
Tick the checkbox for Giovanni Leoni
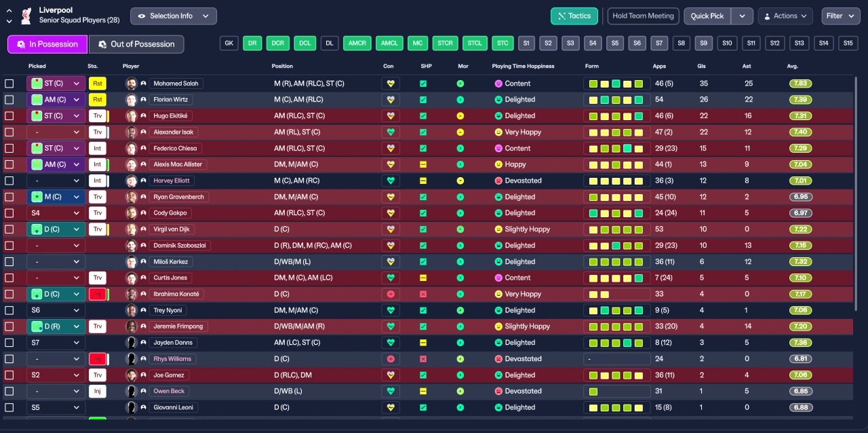point(9,408)
